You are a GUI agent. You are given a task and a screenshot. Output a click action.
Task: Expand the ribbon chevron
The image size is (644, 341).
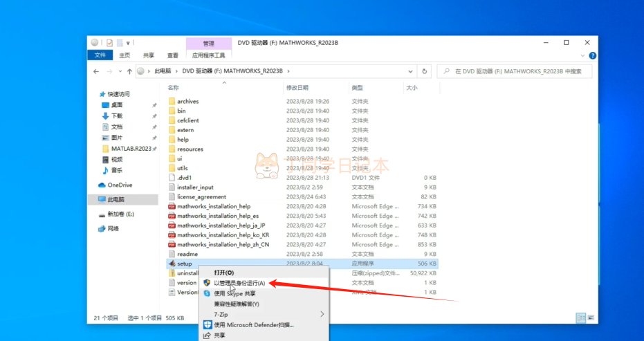tap(582, 55)
